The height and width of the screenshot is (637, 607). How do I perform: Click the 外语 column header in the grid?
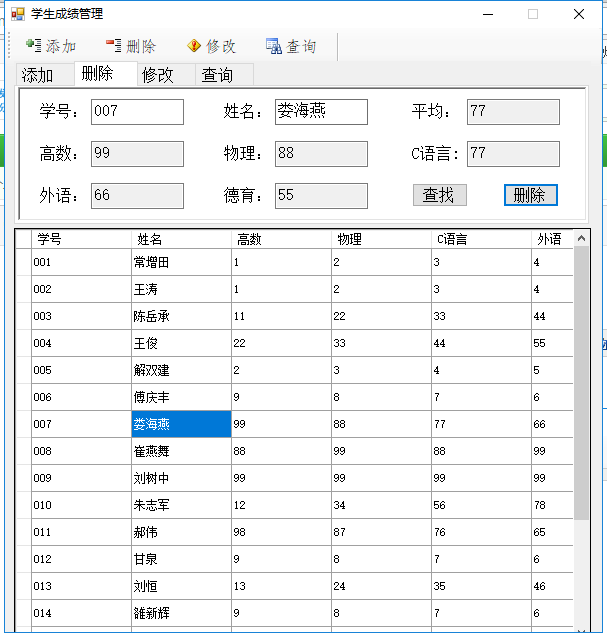(552, 239)
